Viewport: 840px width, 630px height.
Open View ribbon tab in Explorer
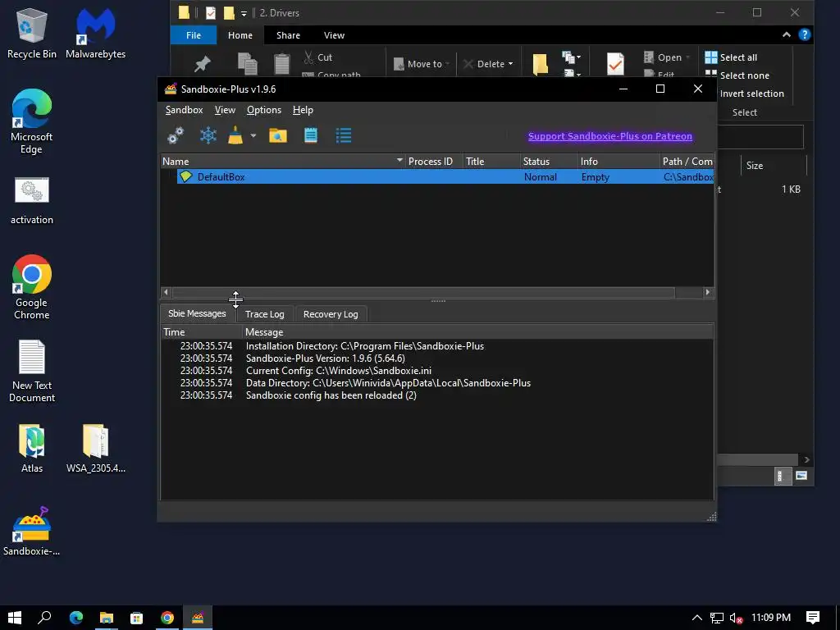(x=335, y=35)
